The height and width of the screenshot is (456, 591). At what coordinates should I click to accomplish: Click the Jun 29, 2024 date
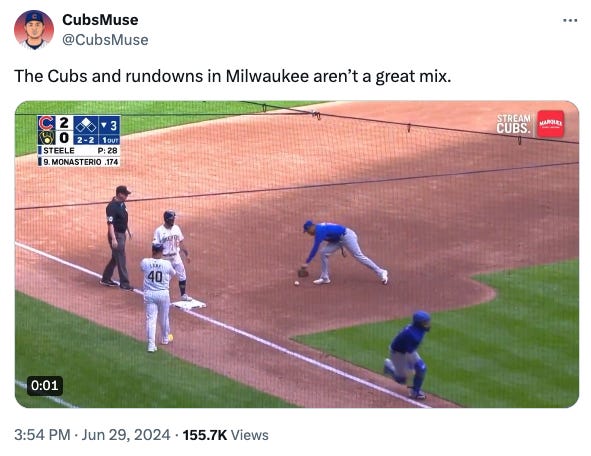126,435
